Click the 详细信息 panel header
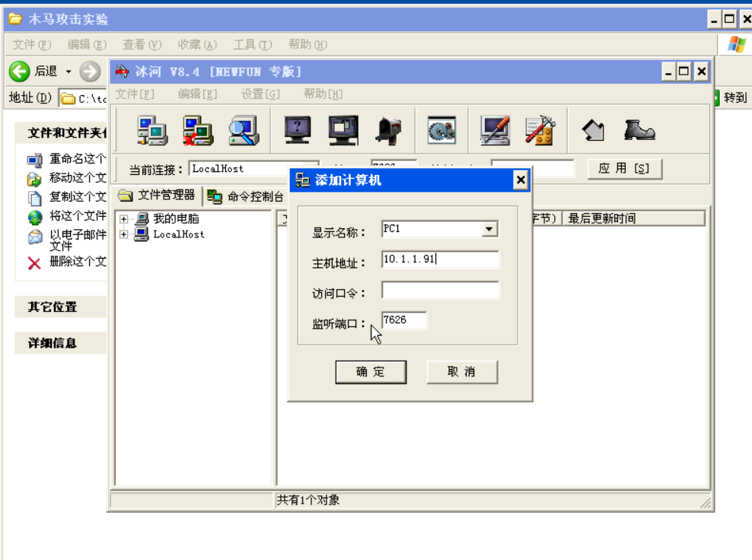 (60, 343)
